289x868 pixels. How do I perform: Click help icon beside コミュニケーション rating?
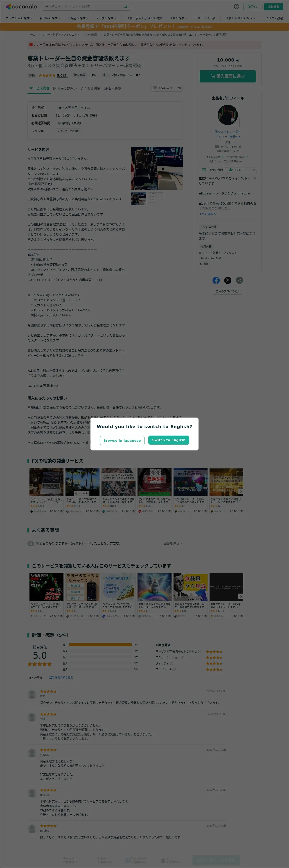point(182,657)
